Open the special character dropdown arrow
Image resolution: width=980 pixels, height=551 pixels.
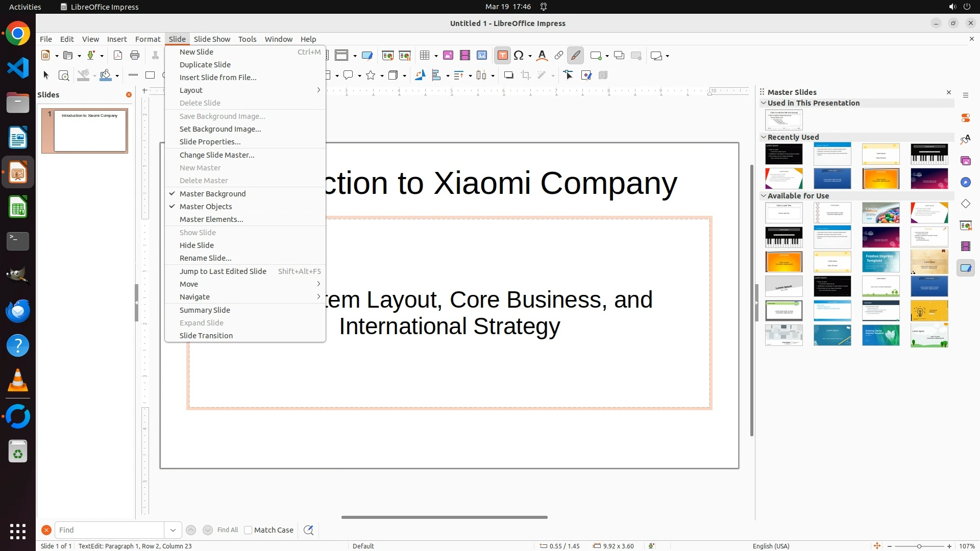tap(530, 56)
